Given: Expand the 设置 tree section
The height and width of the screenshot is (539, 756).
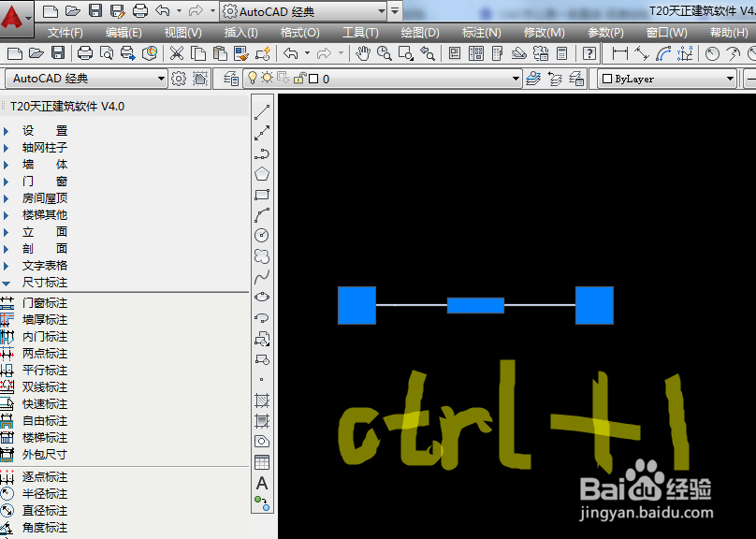Looking at the screenshot, I should pos(7,131).
